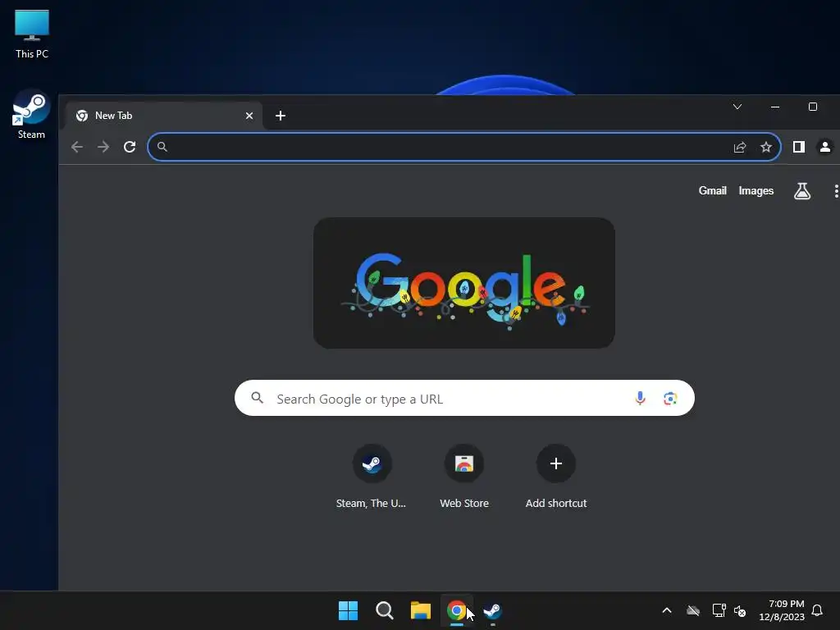The image size is (840, 630).
Task: Click the OneDrive cloud tray icon
Action: click(x=692, y=610)
